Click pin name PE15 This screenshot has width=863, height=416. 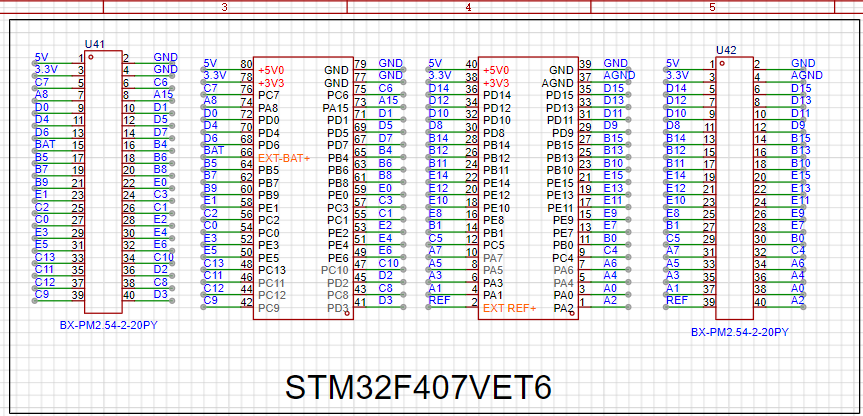(560, 183)
